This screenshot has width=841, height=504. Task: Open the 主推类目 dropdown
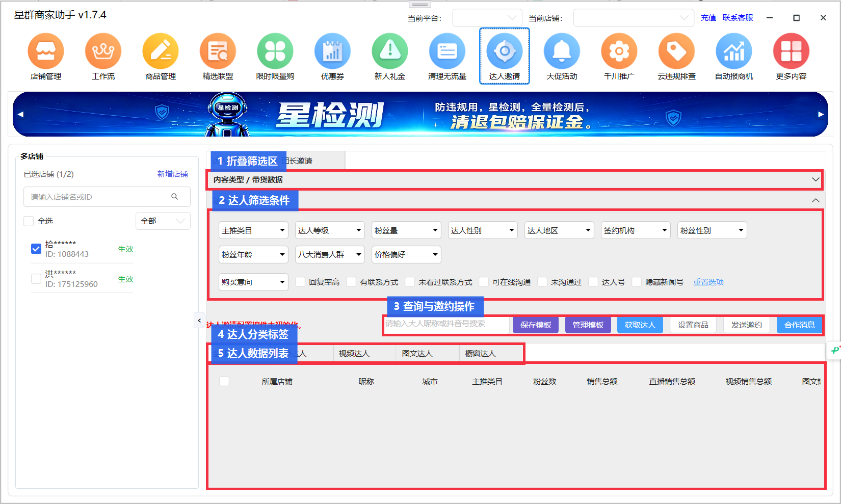[x=253, y=230]
